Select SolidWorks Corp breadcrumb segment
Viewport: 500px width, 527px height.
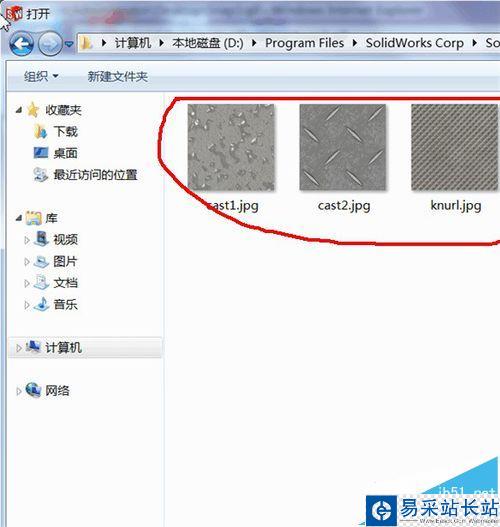click(x=415, y=43)
